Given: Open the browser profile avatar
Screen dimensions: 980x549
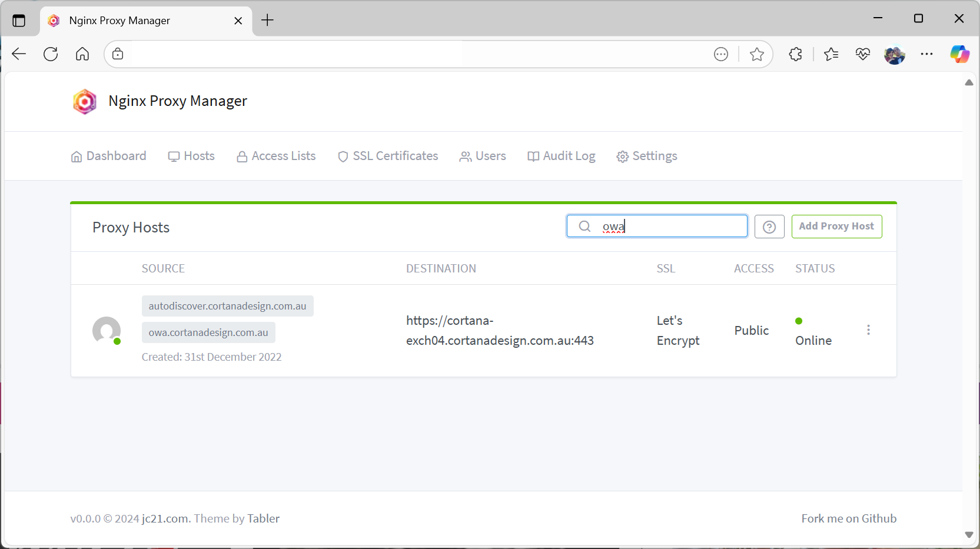Looking at the screenshot, I should pyautogui.click(x=895, y=55).
